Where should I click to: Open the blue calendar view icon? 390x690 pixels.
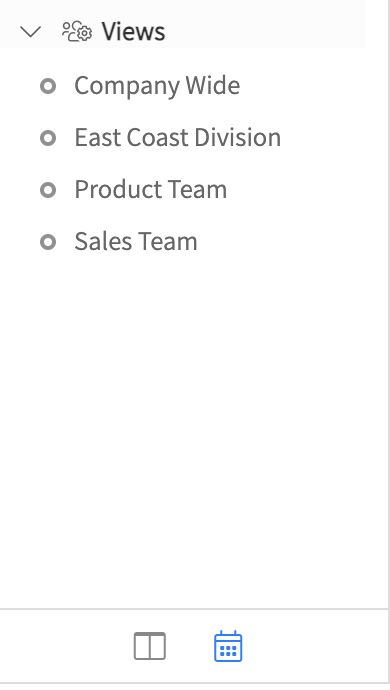228,646
